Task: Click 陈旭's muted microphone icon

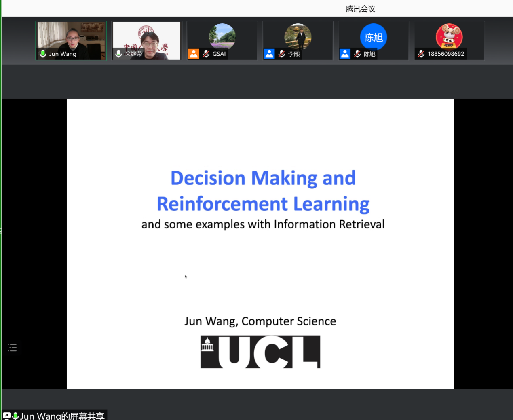Action: pos(357,54)
